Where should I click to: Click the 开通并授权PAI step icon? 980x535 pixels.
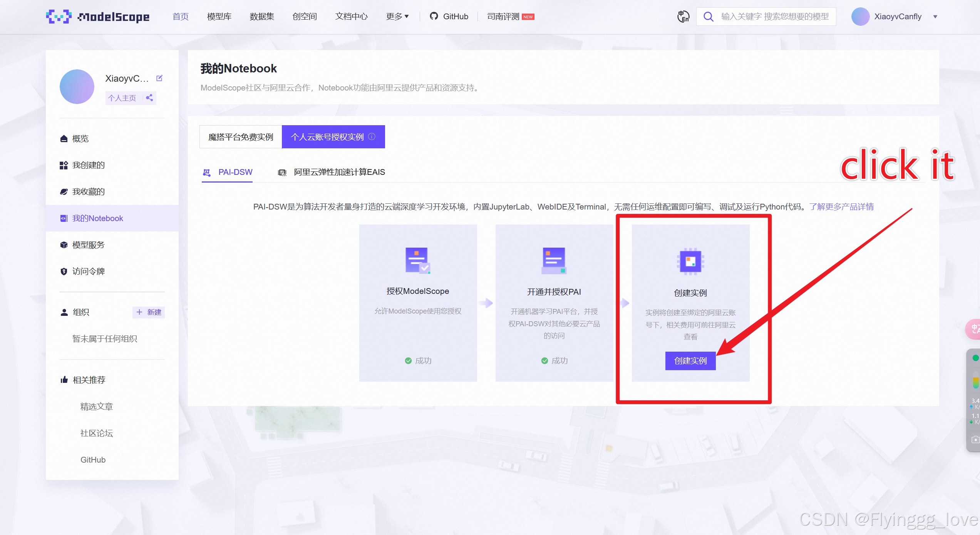[554, 260]
